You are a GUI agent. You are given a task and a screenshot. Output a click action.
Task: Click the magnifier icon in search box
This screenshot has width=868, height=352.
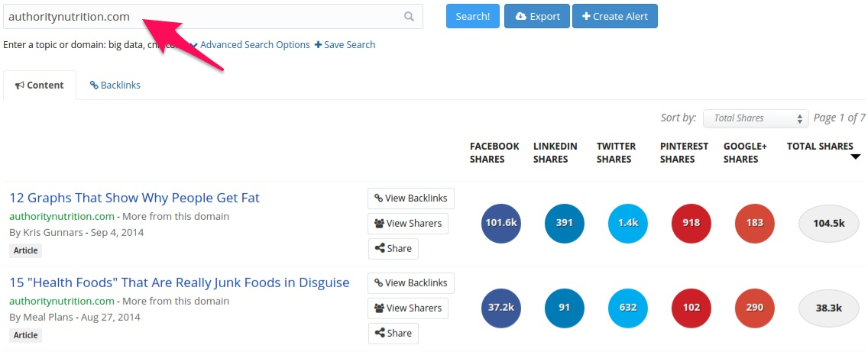pyautogui.click(x=409, y=17)
